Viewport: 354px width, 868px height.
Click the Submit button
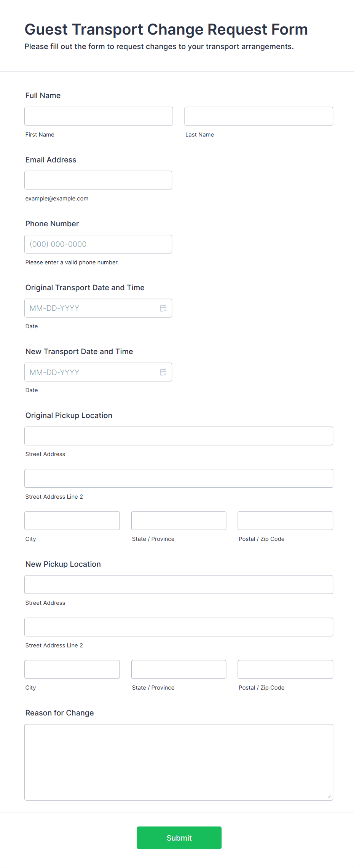[x=179, y=838]
